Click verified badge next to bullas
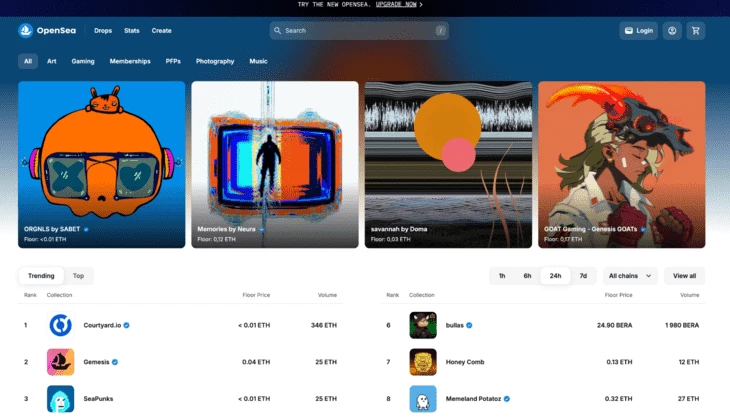The width and height of the screenshot is (730, 418). click(x=469, y=325)
